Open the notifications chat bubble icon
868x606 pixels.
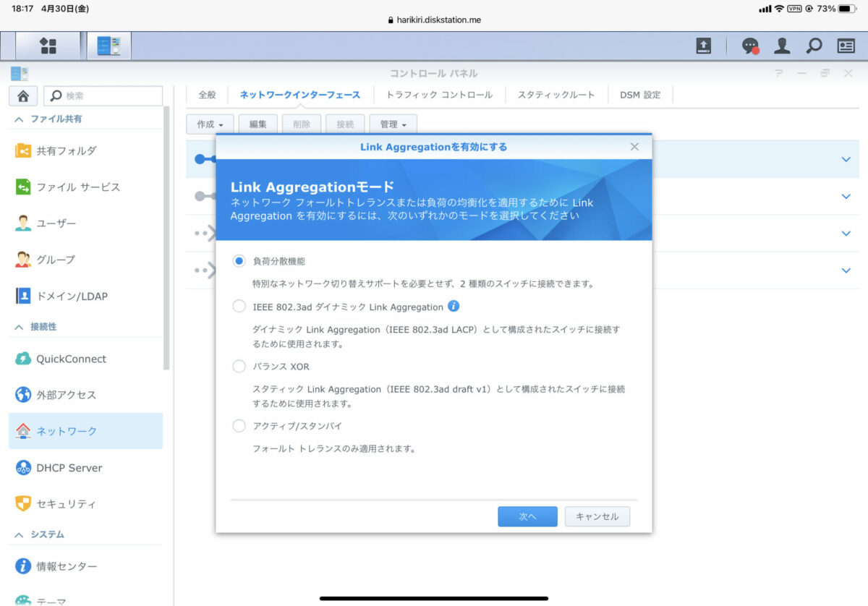[751, 46]
